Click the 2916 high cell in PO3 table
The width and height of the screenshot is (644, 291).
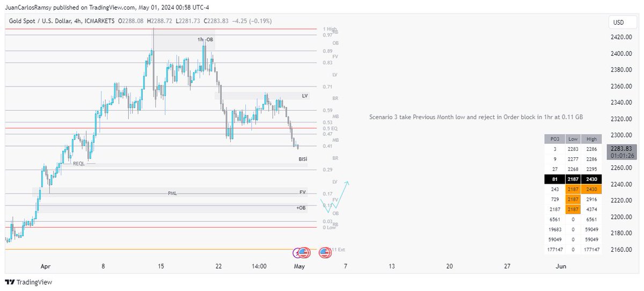point(591,199)
